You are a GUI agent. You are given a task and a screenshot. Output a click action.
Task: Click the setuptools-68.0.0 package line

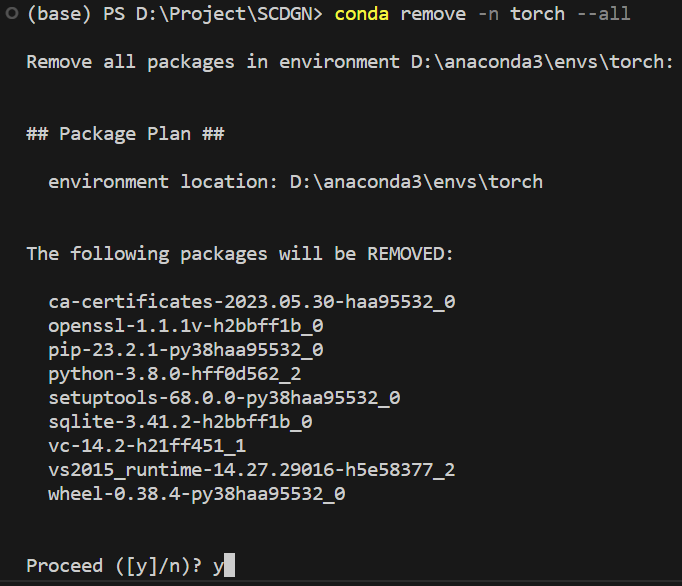point(224,398)
